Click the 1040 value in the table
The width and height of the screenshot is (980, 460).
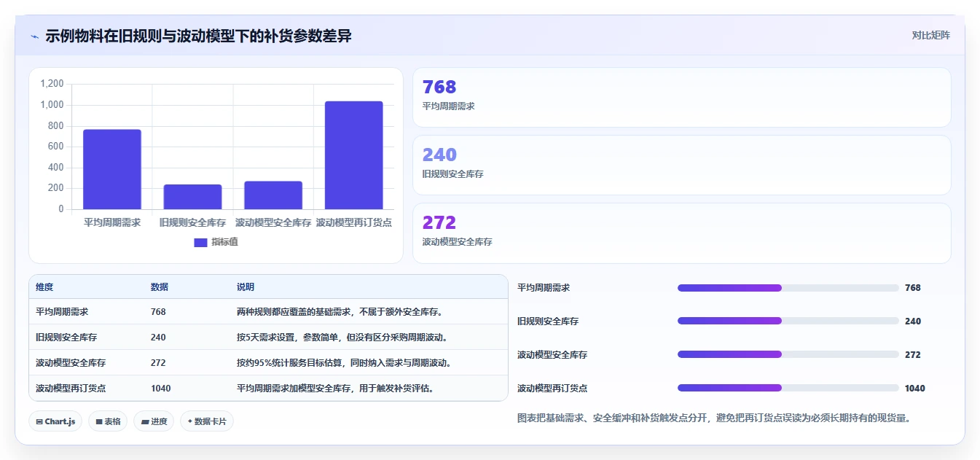(x=160, y=388)
